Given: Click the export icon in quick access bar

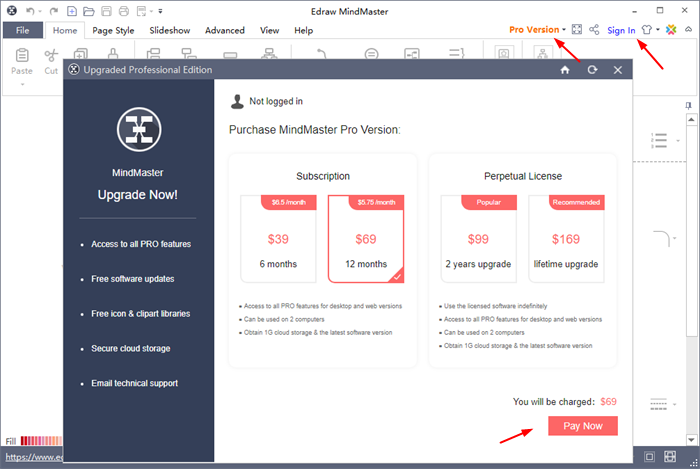Looking at the screenshot, I should [x=142, y=11].
